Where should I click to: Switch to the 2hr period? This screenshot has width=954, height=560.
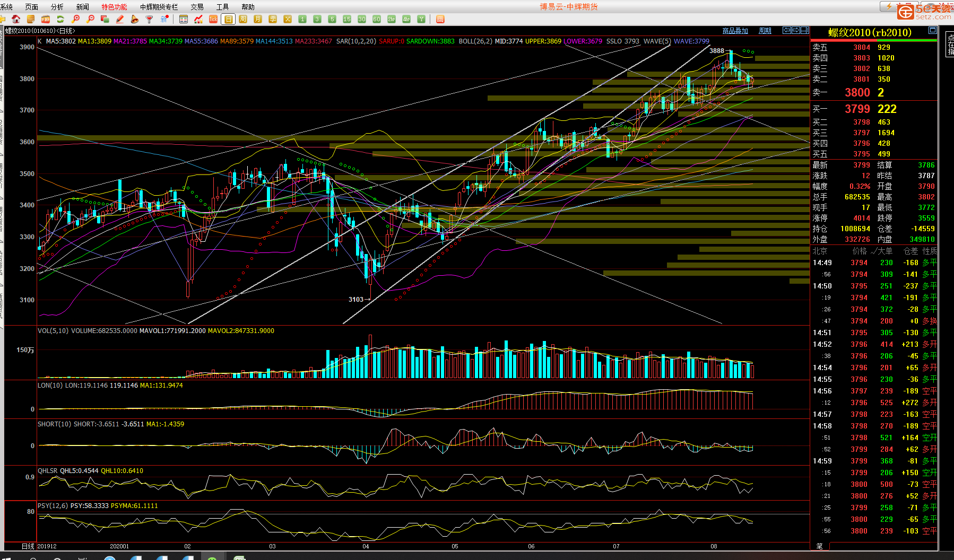pos(392,19)
